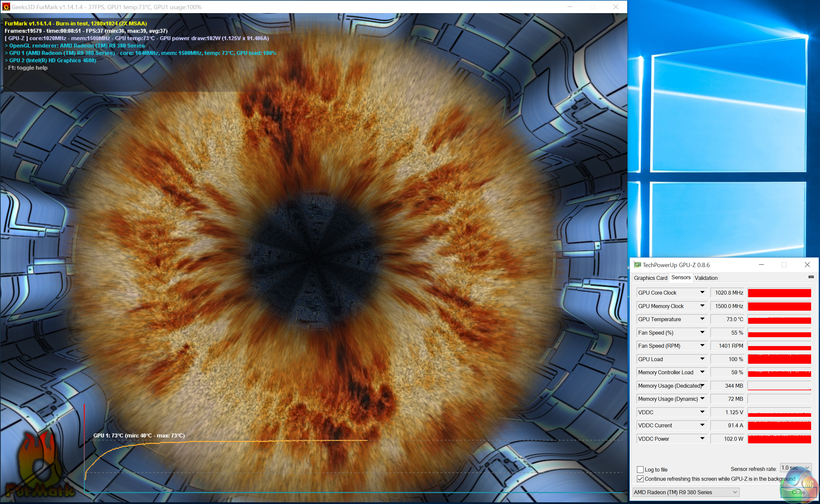Open the GPU Core Clock sensor dropdown
Image resolution: width=820 pixels, height=504 pixels.
pyautogui.click(x=702, y=292)
